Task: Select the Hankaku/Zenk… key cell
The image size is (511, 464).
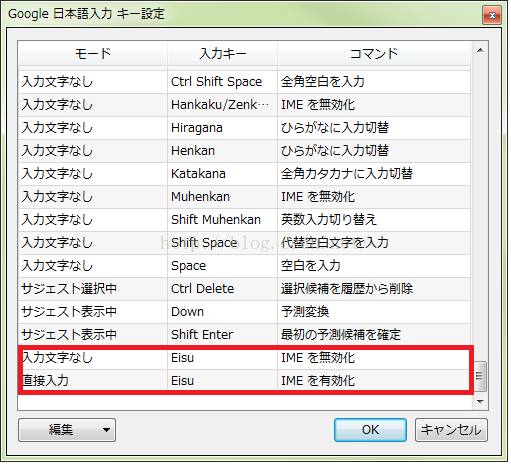Action: coord(223,105)
